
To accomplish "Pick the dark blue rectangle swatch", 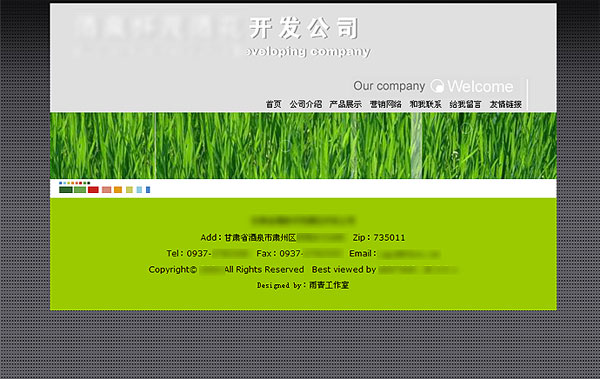I will point(148,190).
